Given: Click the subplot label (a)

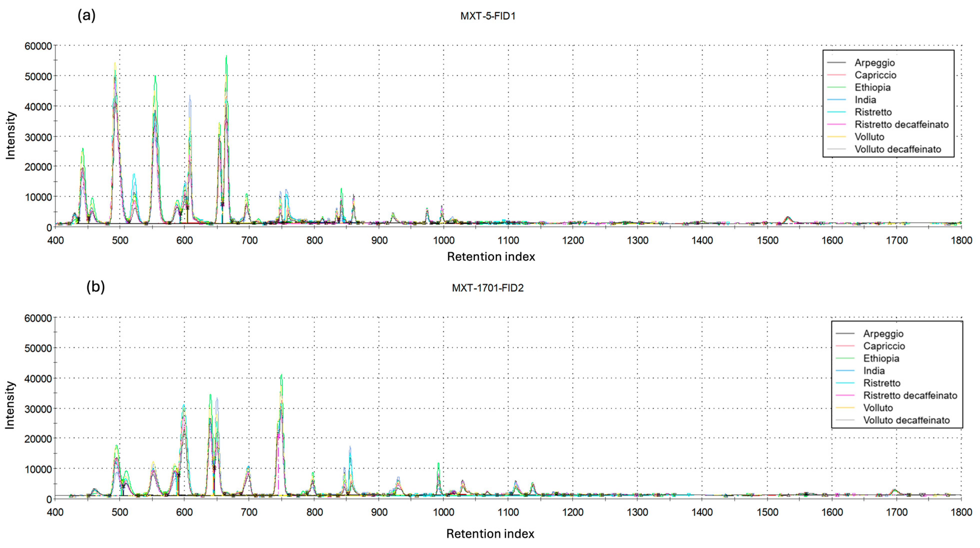Looking at the screenshot, I should pyautogui.click(x=87, y=15).
